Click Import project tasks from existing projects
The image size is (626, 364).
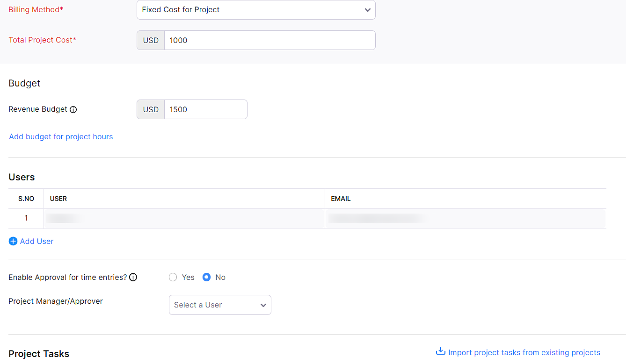click(x=524, y=353)
